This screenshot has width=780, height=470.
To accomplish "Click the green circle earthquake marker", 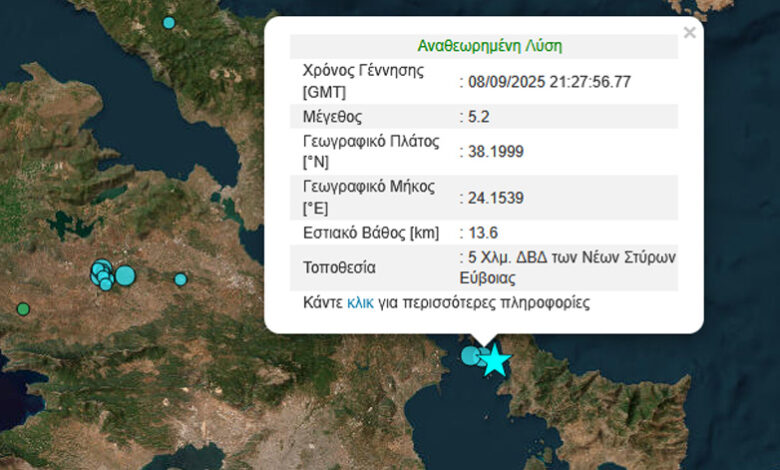I will click(23, 309).
